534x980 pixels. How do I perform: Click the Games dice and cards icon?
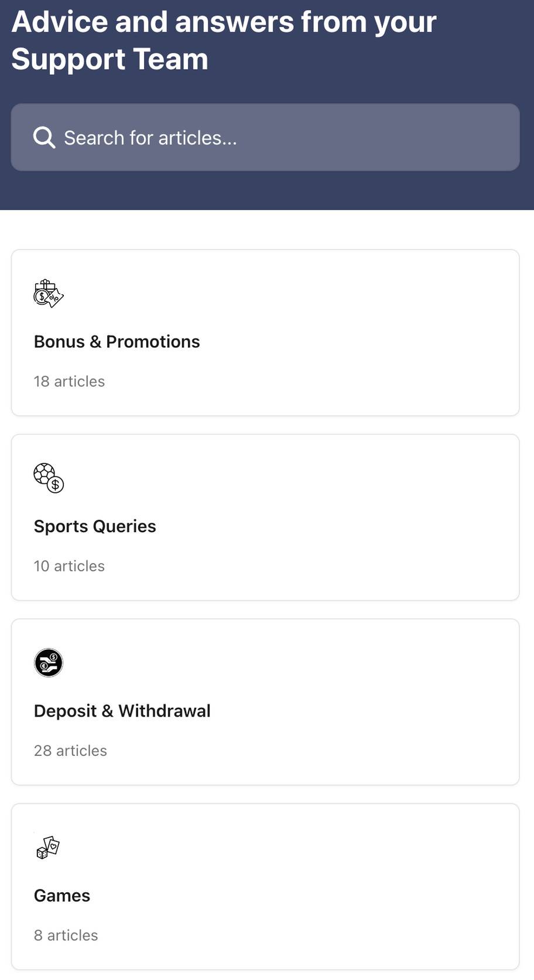[48, 847]
